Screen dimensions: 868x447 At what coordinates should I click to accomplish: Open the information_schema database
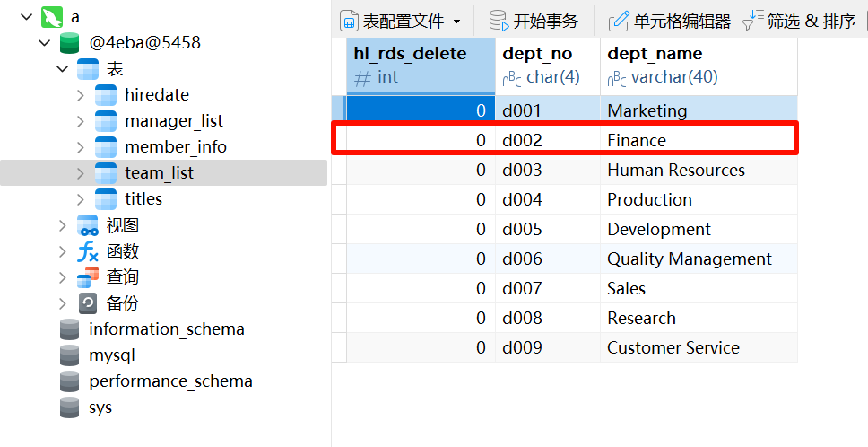167,329
